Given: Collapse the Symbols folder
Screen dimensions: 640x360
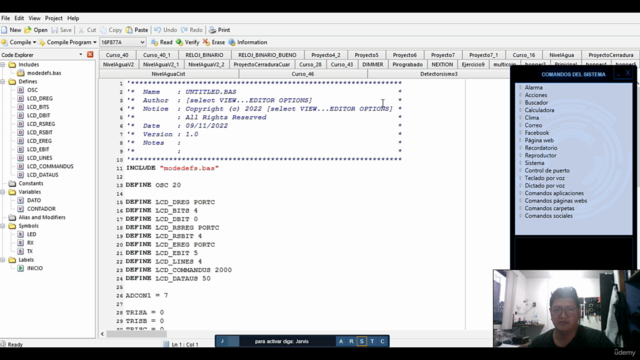Looking at the screenshot, I should click(3, 226).
